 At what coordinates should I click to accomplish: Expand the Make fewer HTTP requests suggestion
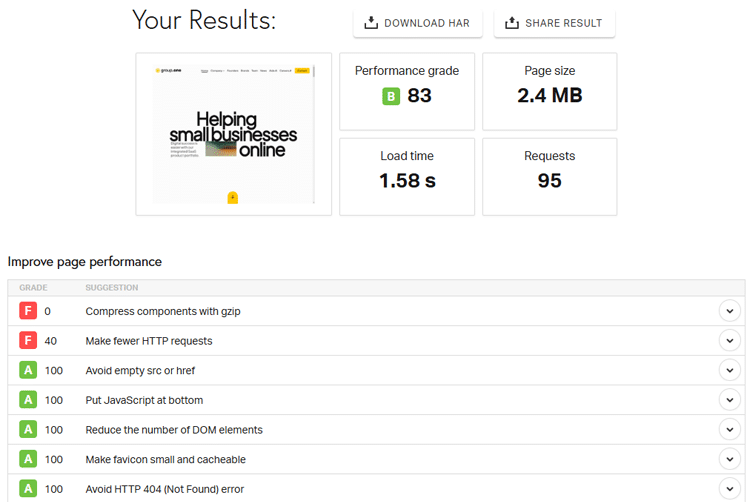[x=730, y=341]
